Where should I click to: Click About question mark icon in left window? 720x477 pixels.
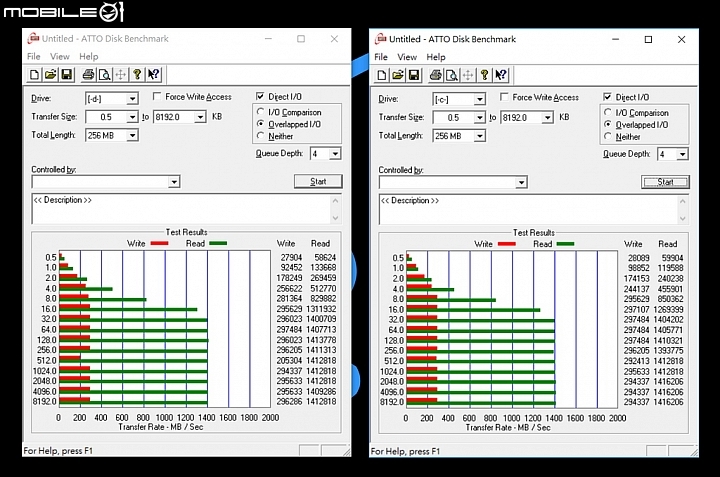tap(137, 75)
